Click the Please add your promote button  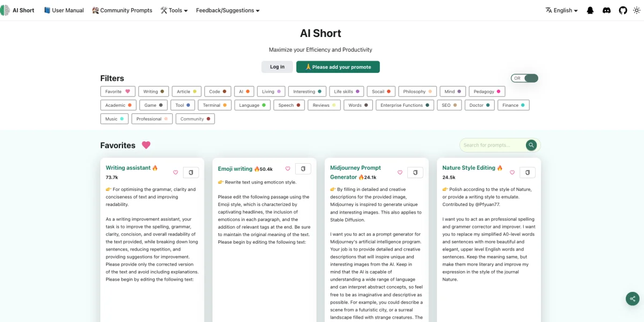coord(338,67)
